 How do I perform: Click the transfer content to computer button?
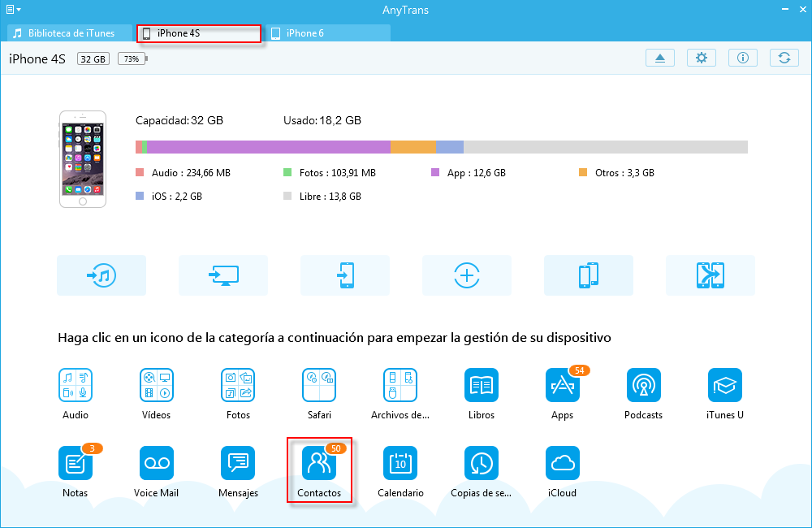[x=223, y=275]
